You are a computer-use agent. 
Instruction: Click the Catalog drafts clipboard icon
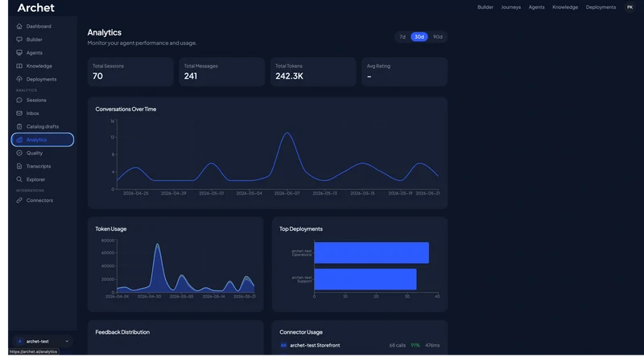[19, 126]
